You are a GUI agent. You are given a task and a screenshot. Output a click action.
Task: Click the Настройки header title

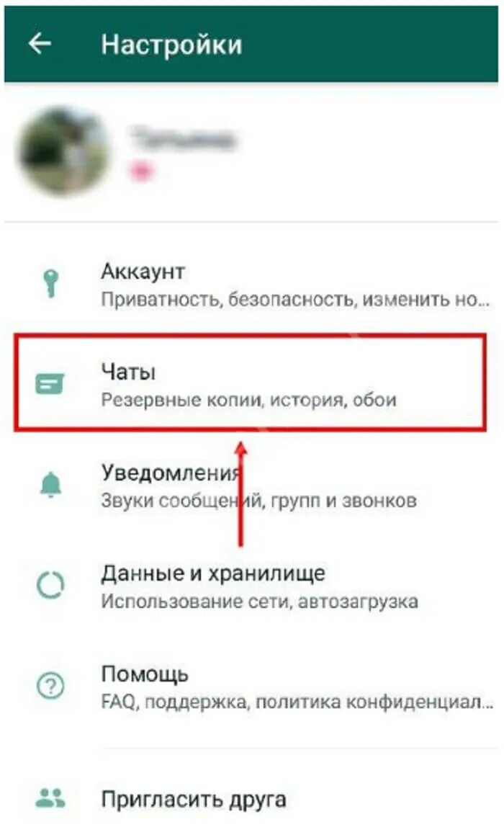pyautogui.click(x=172, y=45)
